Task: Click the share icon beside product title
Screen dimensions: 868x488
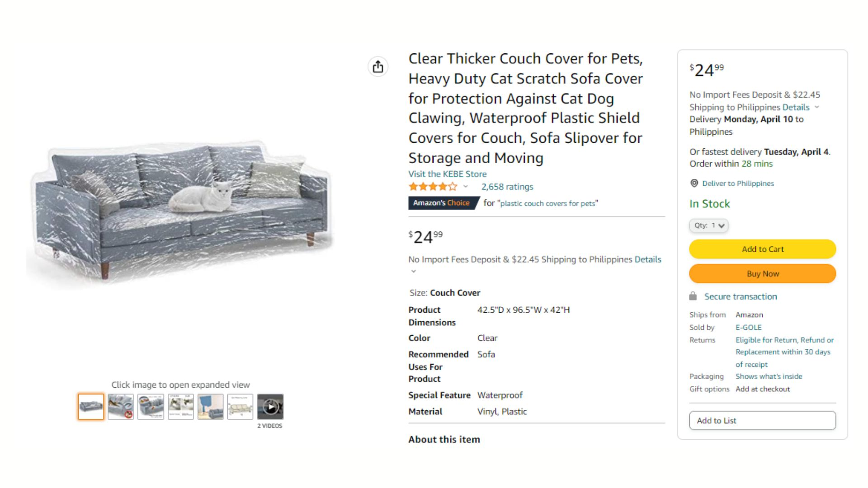Action: click(x=378, y=67)
